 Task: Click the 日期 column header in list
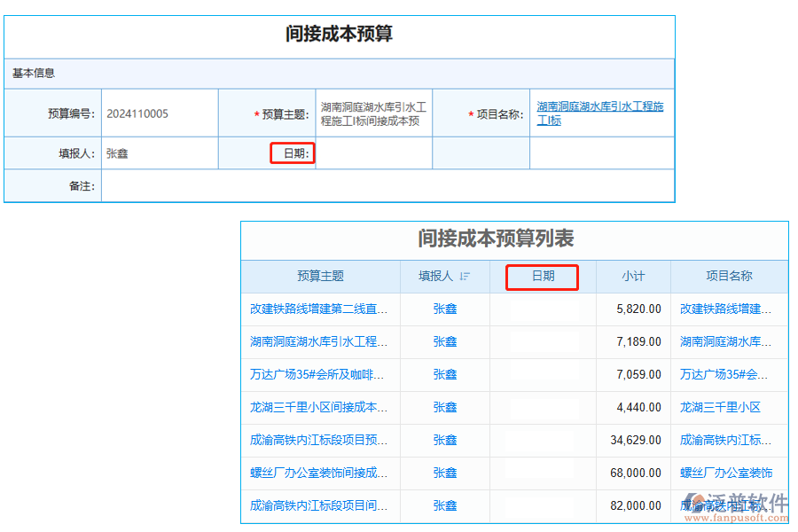point(543,277)
